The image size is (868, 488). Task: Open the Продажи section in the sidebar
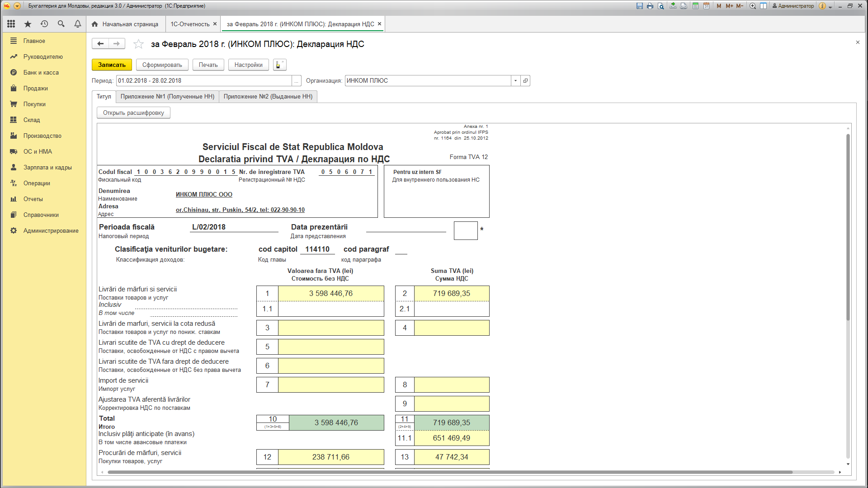coord(36,88)
